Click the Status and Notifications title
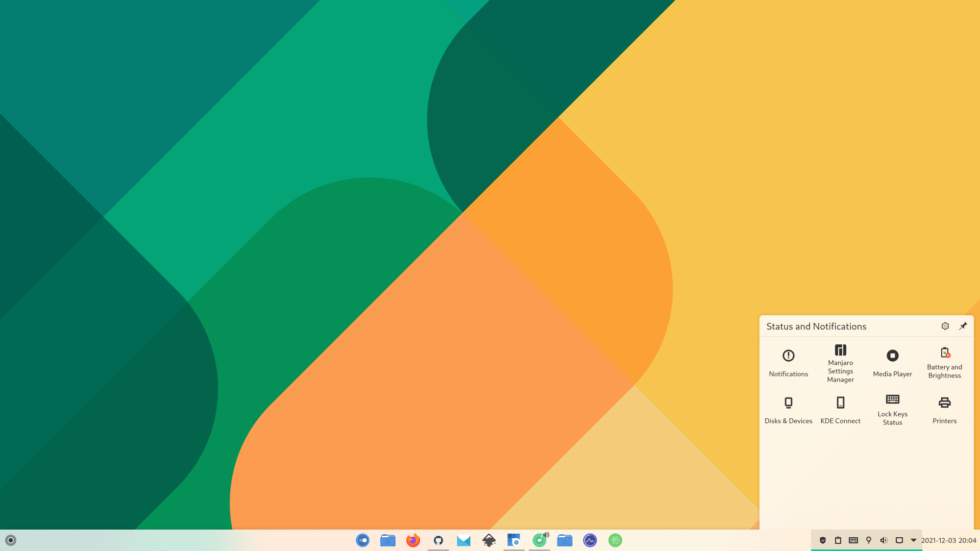The height and width of the screenshot is (551, 980). click(x=816, y=327)
